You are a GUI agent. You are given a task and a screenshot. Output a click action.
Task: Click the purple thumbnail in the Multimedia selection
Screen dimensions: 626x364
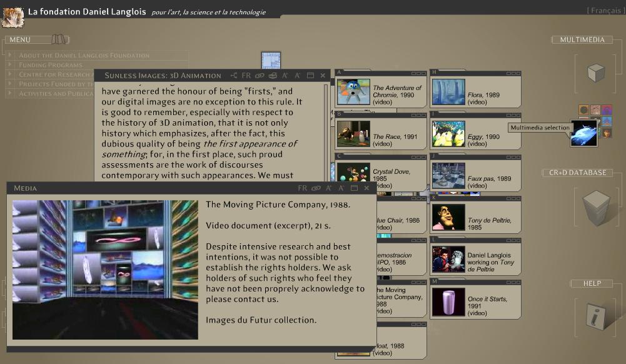607,109
